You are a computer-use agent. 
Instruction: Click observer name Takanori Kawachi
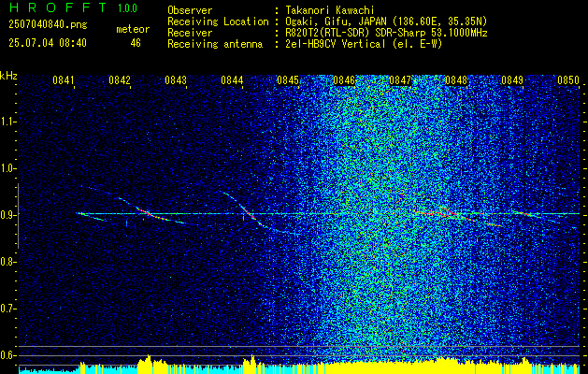click(x=328, y=10)
